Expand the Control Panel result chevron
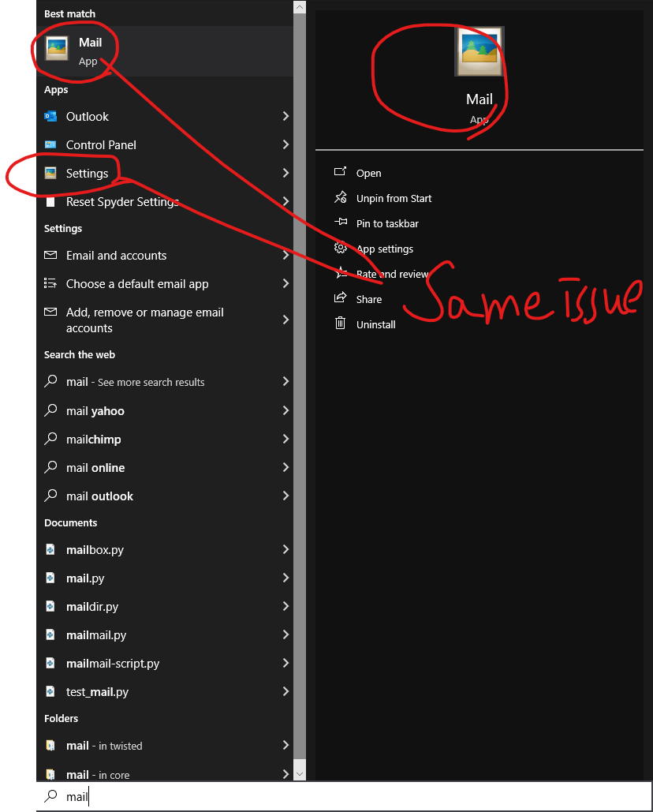Image resolution: width=653 pixels, height=812 pixels. 285,144
